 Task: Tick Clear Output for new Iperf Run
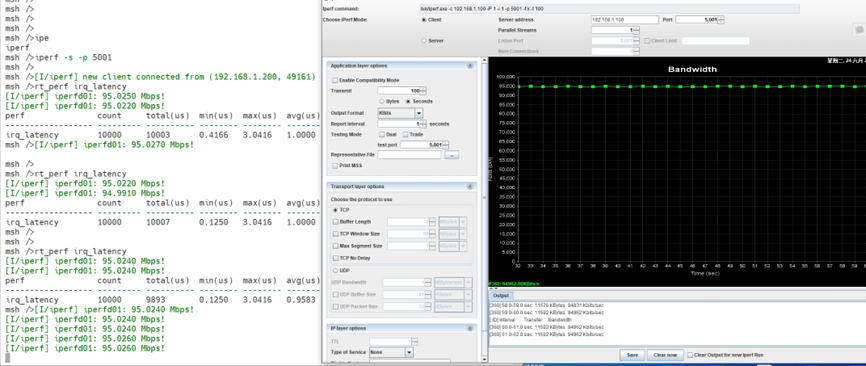click(x=690, y=355)
